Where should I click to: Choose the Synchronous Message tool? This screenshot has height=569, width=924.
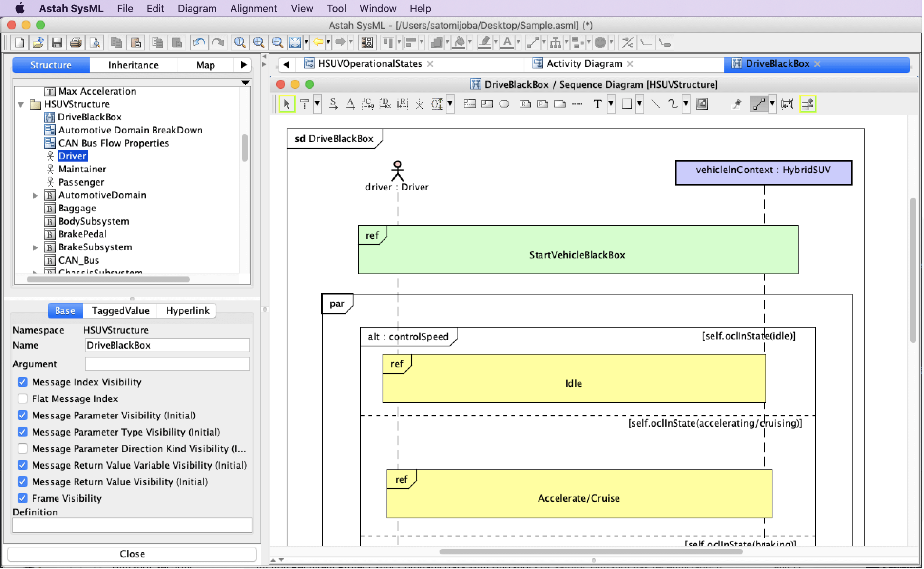333,104
